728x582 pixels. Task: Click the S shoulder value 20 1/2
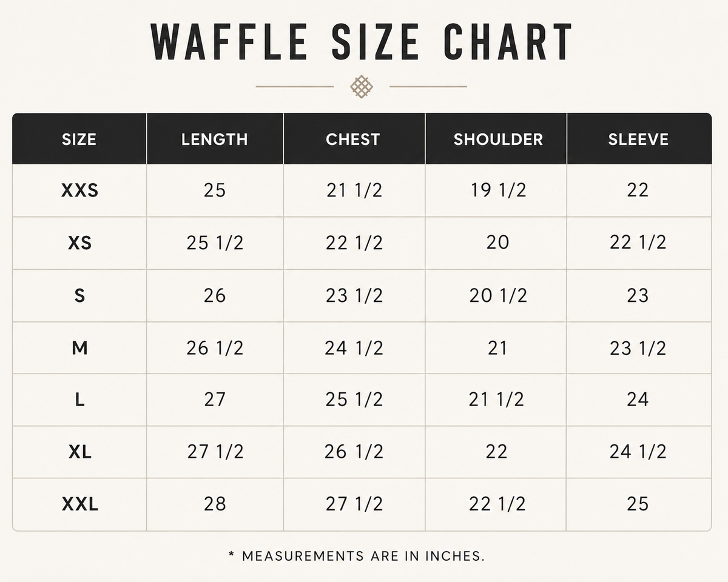point(498,295)
